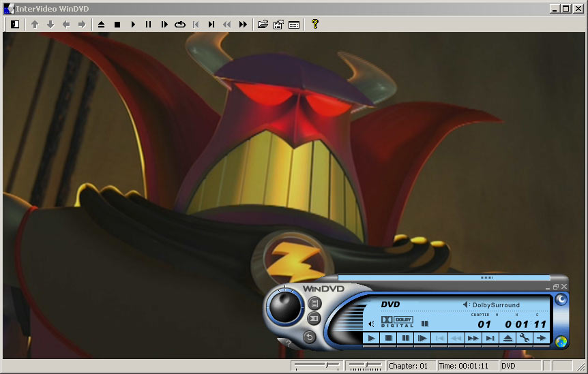Click the navigate left arrow in the toolbar
This screenshot has width=588, height=374.
[66, 25]
